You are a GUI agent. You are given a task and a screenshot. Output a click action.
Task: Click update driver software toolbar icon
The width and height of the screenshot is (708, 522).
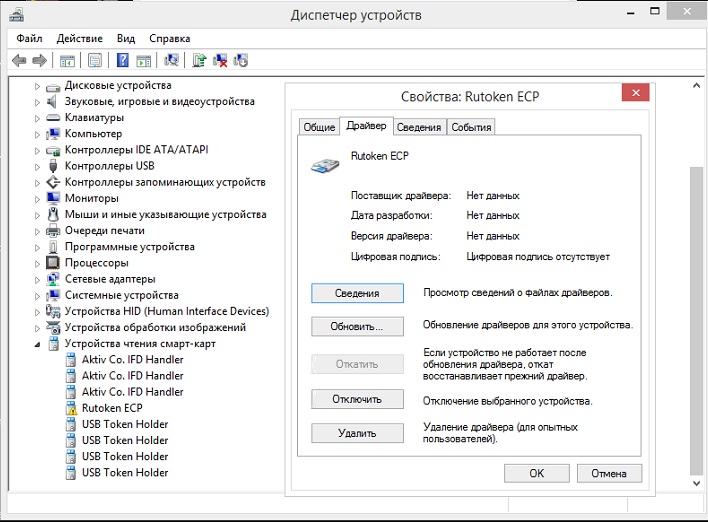tap(200, 60)
